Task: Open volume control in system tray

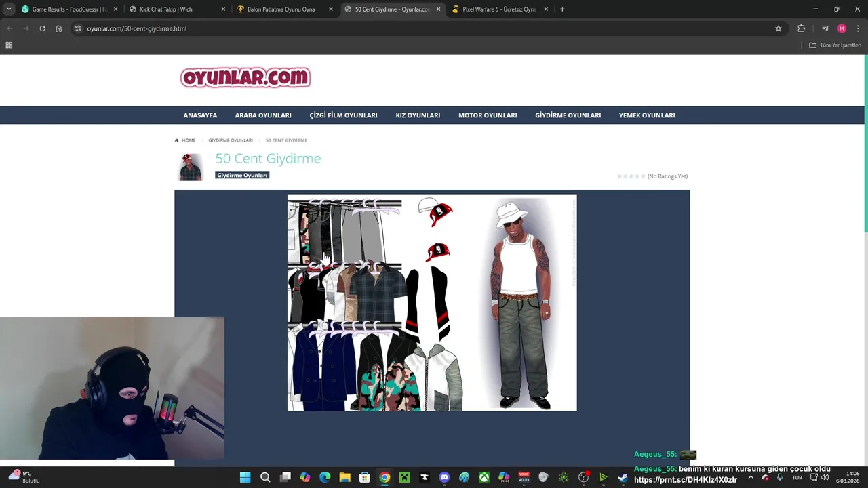Action: coord(825,477)
